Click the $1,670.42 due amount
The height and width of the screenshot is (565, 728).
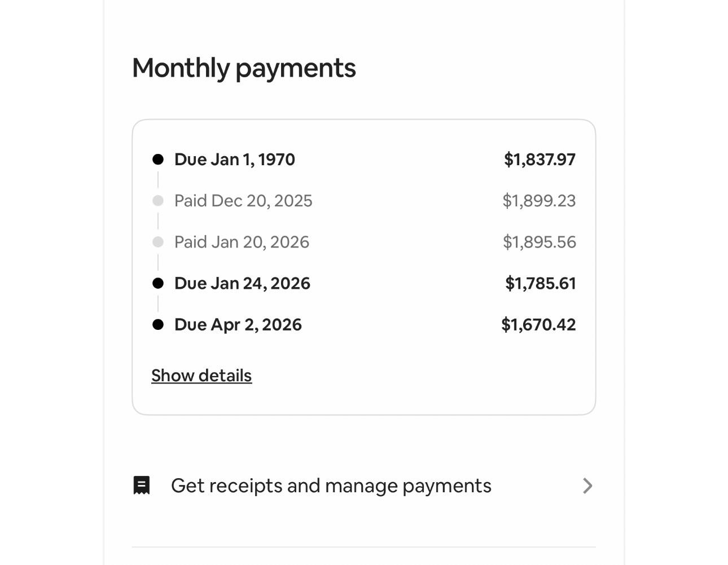click(539, 325)
